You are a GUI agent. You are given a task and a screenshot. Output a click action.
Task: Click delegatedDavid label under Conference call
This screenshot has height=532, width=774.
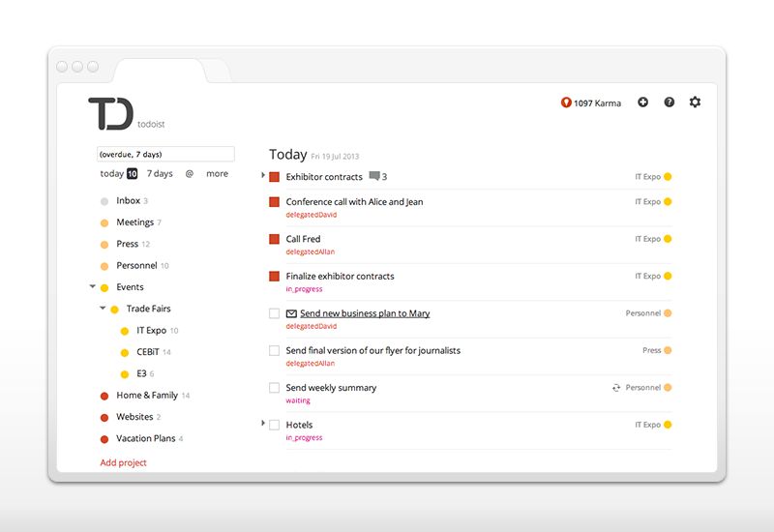tap(311, 215)
